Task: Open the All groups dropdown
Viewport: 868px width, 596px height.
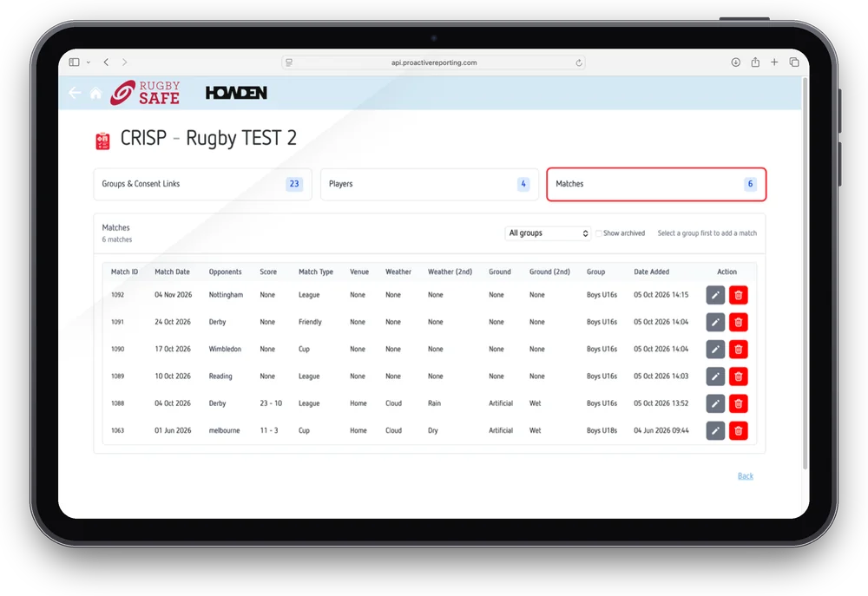Action: [x=548, y=233]
